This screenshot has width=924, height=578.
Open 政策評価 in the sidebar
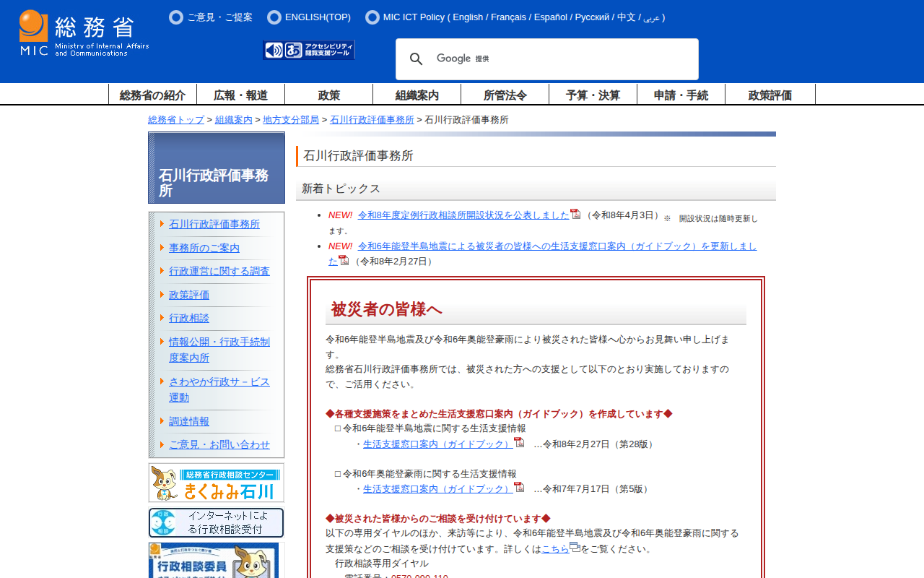coord(189,295)
